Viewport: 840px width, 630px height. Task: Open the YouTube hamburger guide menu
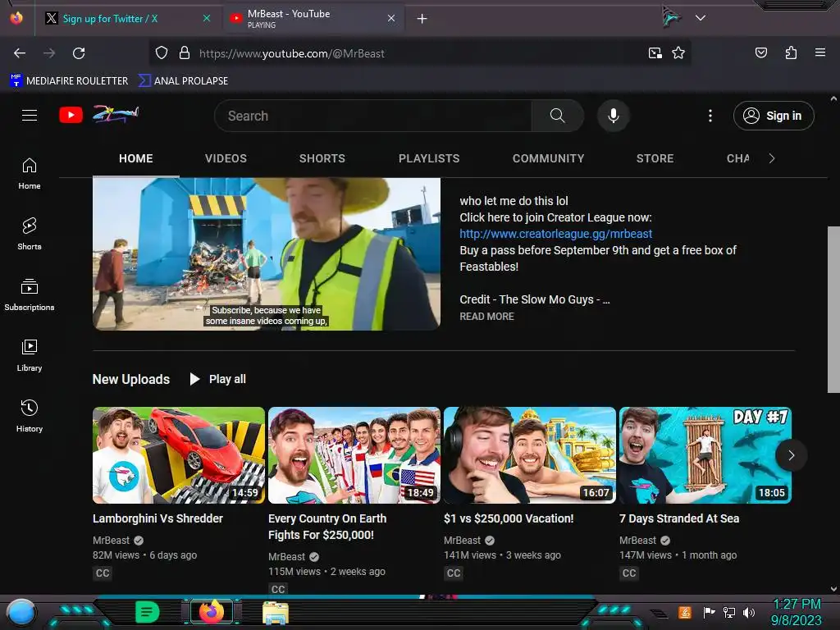[30, 115]
